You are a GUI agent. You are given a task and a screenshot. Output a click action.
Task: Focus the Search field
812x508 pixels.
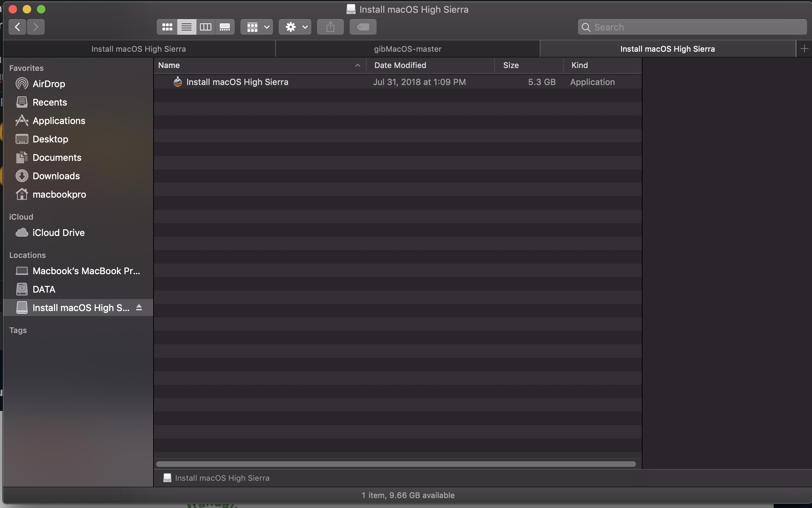click(x=692, y=27)
